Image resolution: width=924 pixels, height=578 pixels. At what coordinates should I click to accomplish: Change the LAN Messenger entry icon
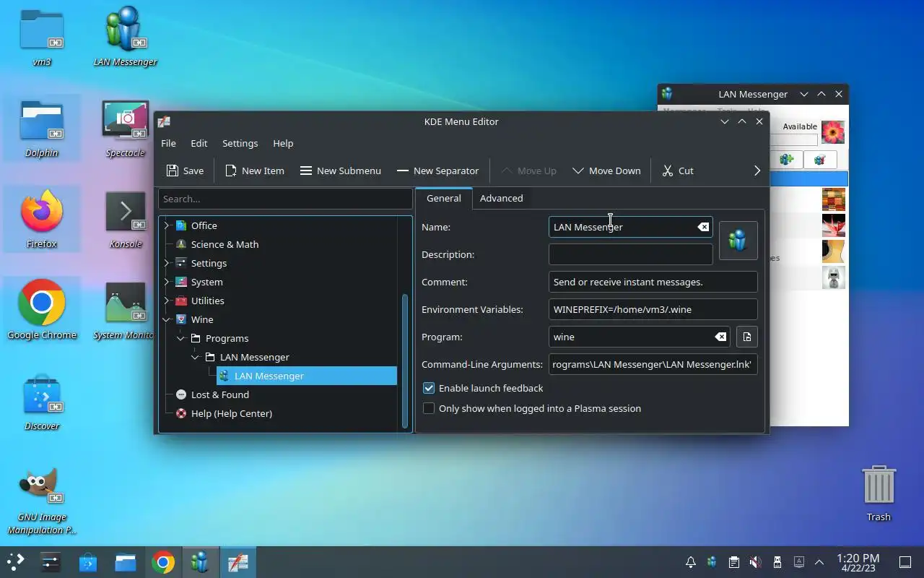coord(738,240)
